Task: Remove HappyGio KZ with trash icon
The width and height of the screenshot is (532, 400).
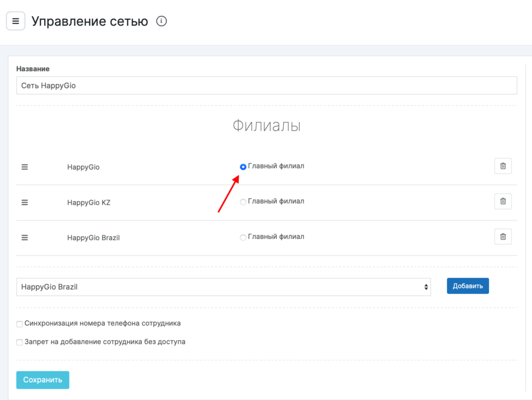Action: click(502, 201)
